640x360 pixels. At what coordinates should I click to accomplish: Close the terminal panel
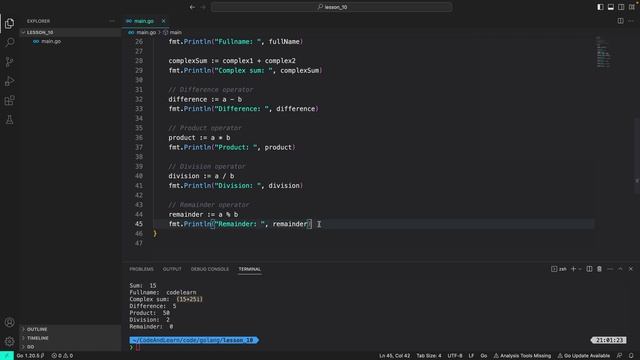click(631, 269)
